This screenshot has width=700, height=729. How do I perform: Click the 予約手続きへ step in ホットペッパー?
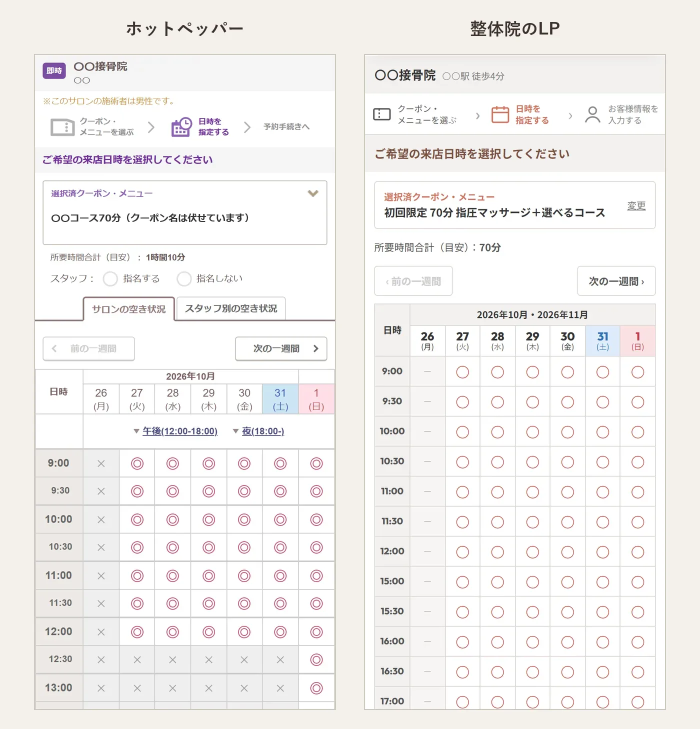[286, 127]
